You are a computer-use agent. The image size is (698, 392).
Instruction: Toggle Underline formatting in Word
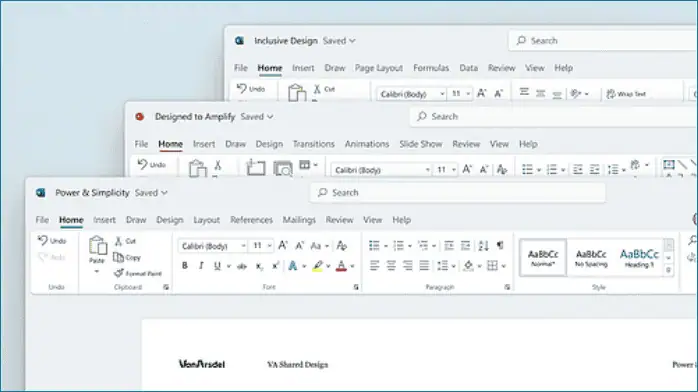tap(217, 266)
